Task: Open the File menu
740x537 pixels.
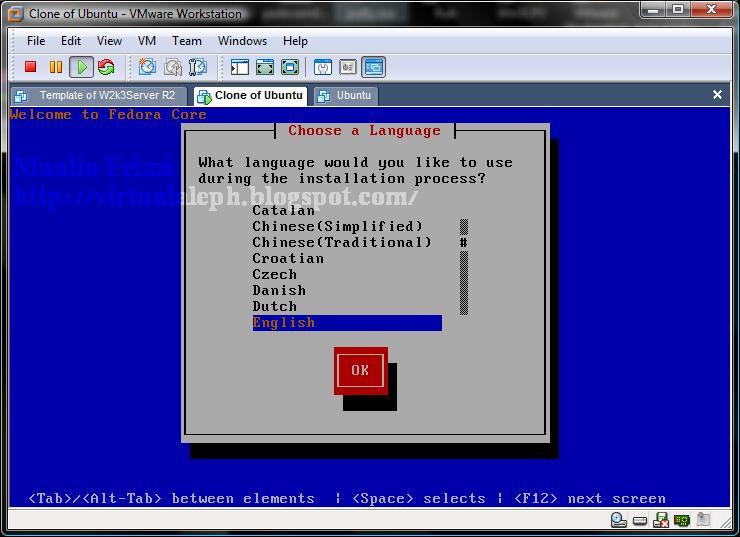Action: 36,41
